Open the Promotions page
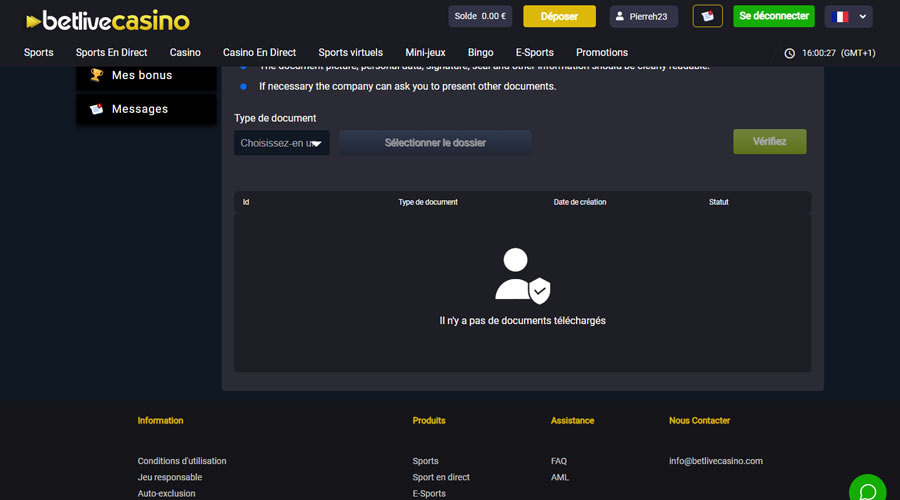The height and width of the screenshot is (500, 900). [602, 52]
